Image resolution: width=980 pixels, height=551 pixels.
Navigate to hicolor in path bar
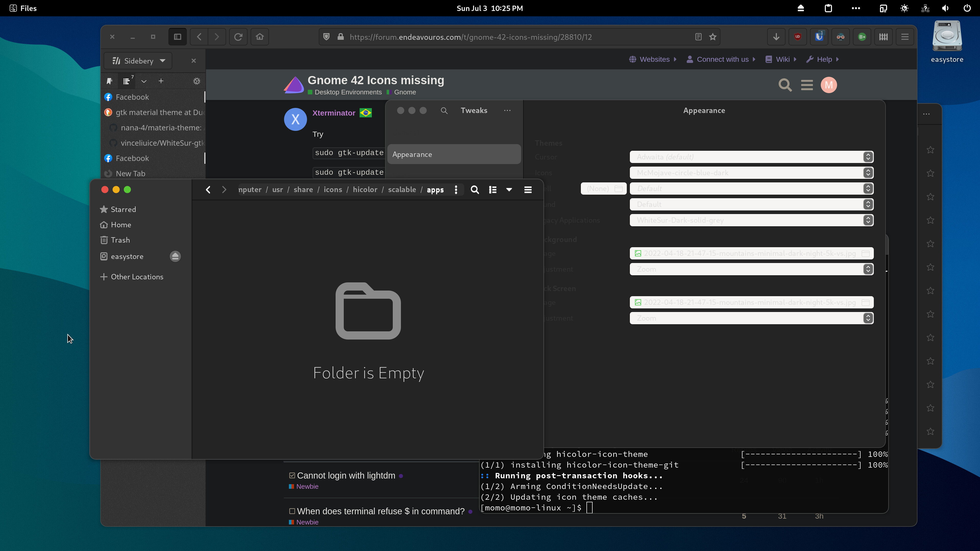coord(365,190)
